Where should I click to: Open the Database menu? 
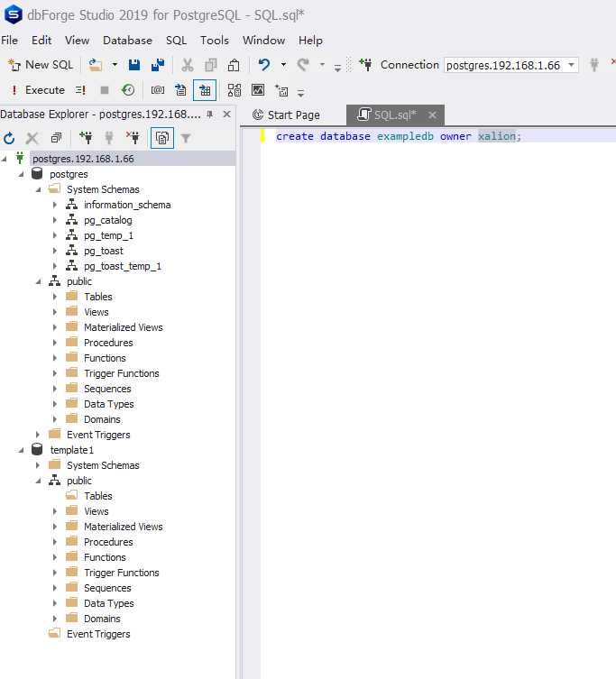coord(127,41)
